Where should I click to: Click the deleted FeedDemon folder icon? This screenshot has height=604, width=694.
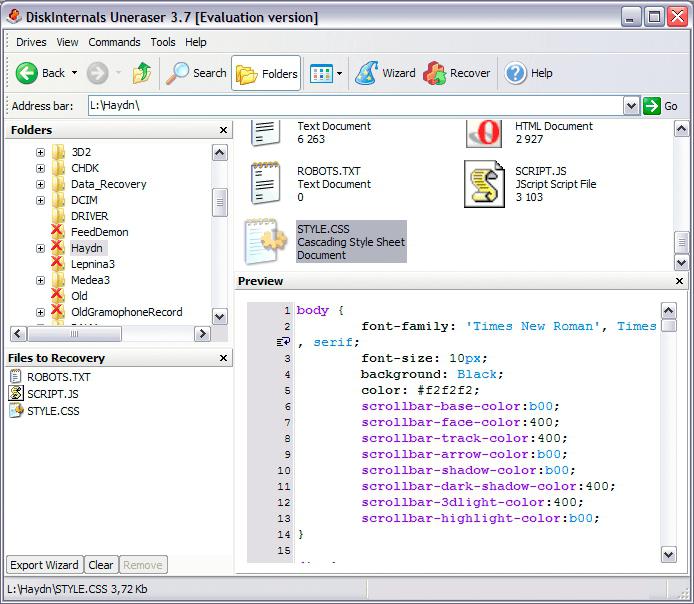(x=58, y=231)
